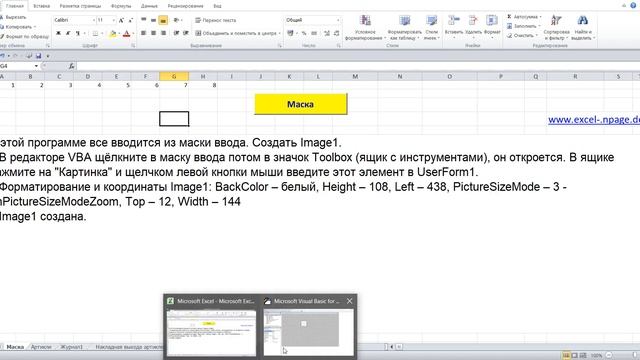Decrease font size with the small A icon
640x360 pixels.
(x=130, y=20)
